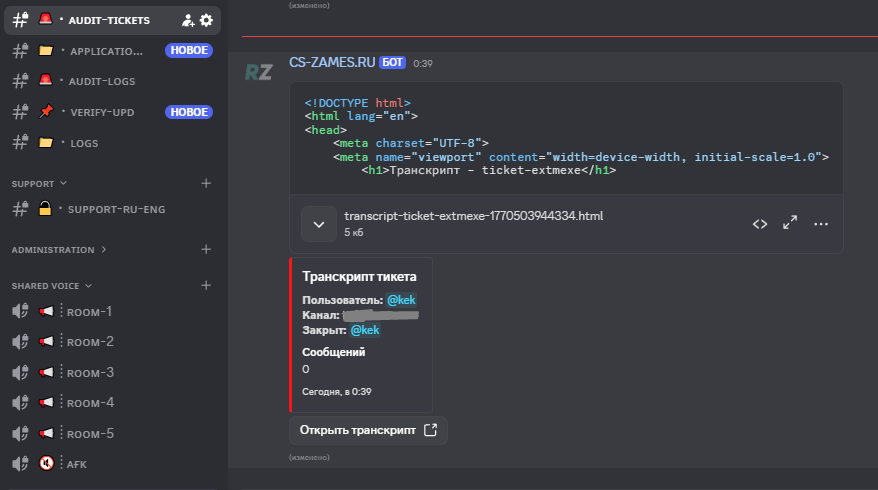Open the attachment in fullscreen view
The height and width of the screenshot is (490, 878).
tap(790, 224)
